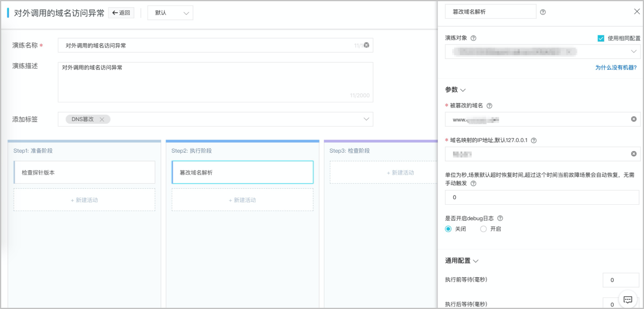
Task: Click the 返回 button
Action: coord(121,13)
